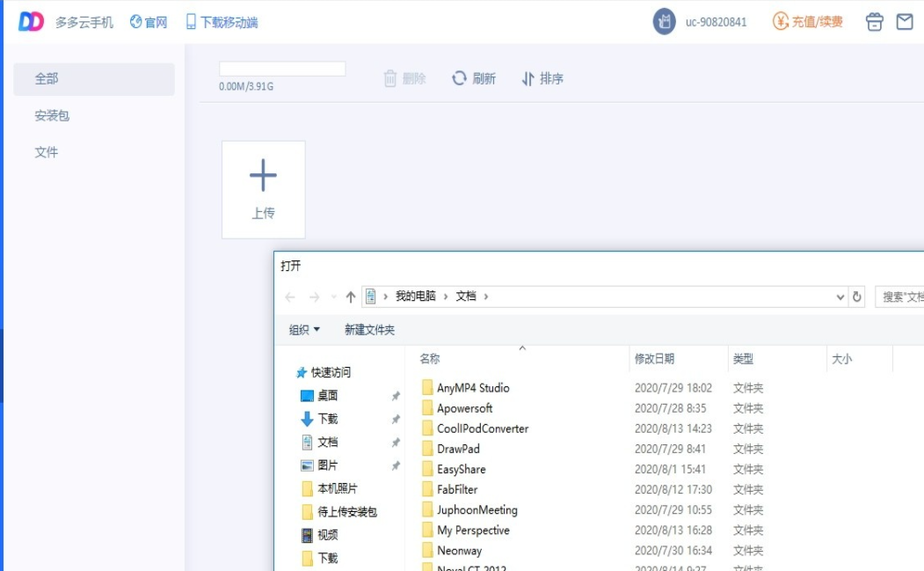Click the DD cloud phone logo

point(31,22)
